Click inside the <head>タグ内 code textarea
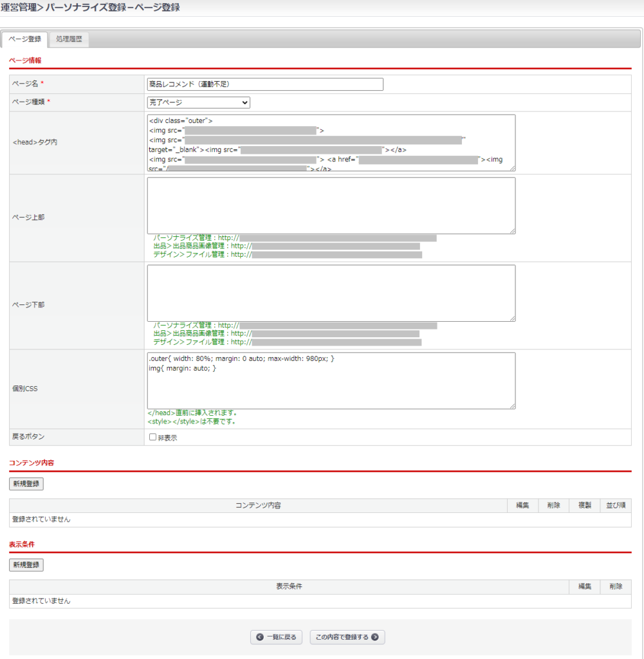This screenshot has width=644, height=659. 331,143
